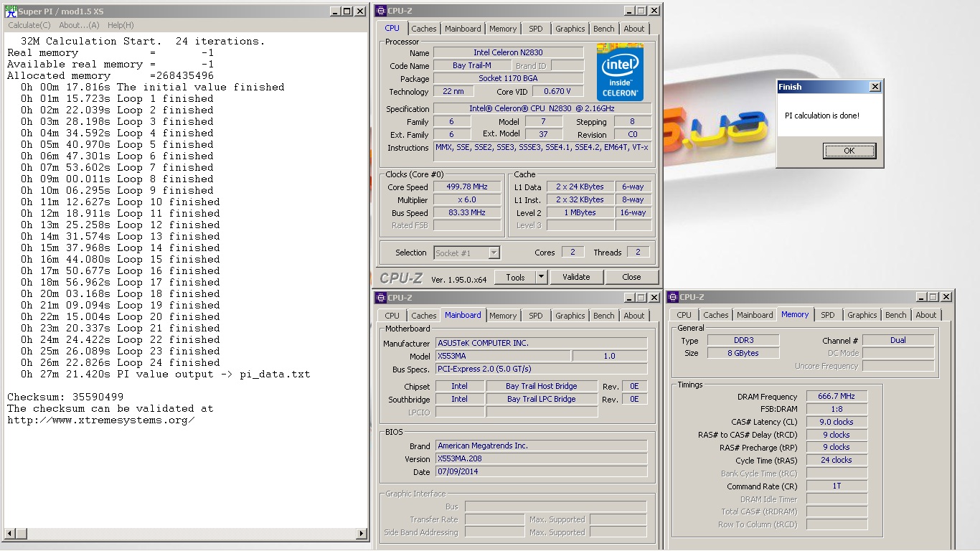The height and width of the screenshot is (551, 980).
Task: Click the Tools button in CPU-Z
Action: click(515, 277)
